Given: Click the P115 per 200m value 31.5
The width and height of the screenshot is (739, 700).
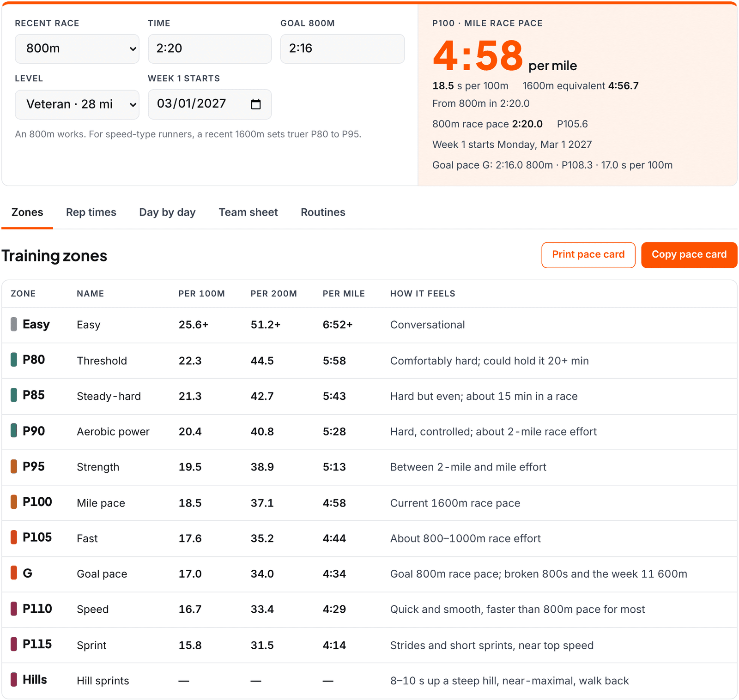Looking at the screenshot, I should (262, 645).
